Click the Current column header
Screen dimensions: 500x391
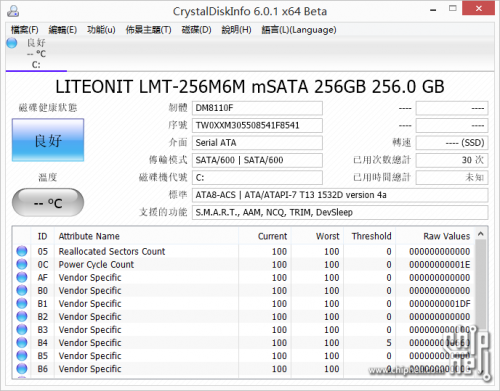click(265, 236)
